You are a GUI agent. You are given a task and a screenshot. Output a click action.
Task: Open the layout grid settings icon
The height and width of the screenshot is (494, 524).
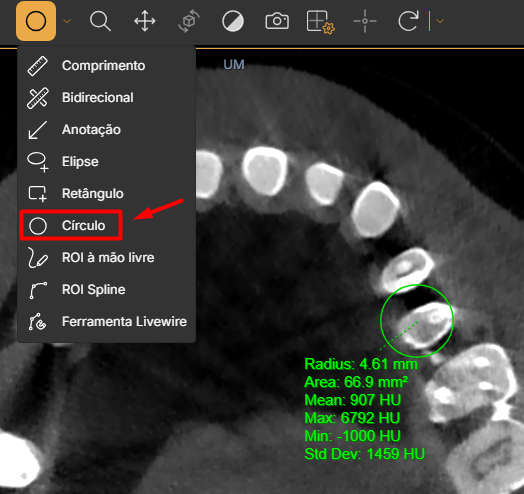click(321, 22)
